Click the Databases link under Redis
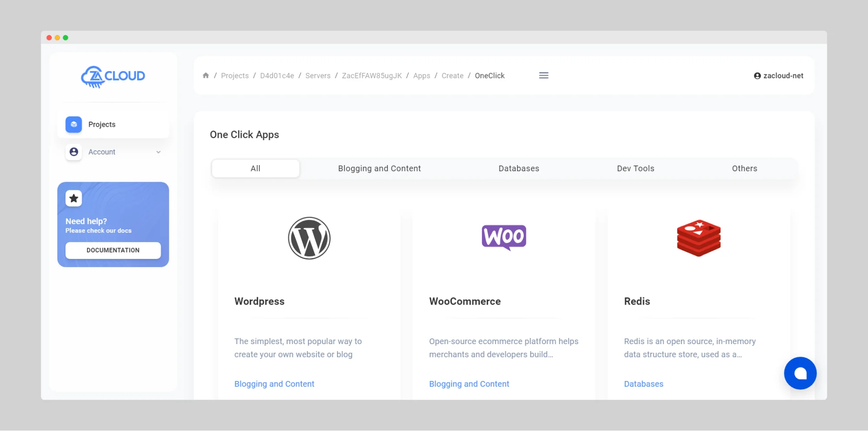The height and width of the screenshot is (431, 868). point(644,384)
